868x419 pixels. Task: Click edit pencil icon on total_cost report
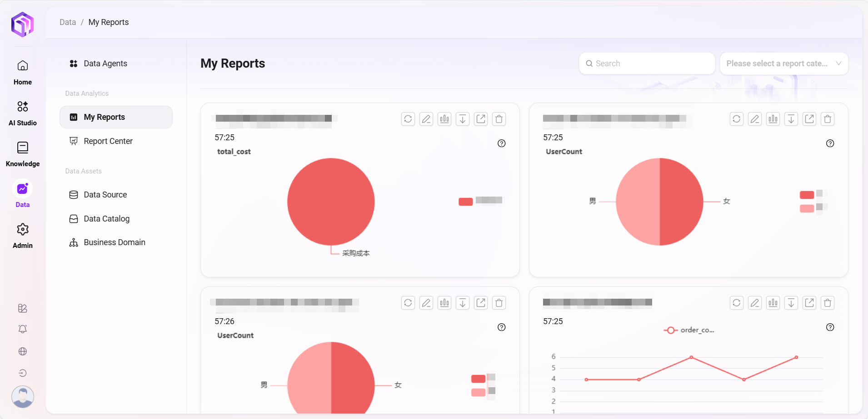426,119
